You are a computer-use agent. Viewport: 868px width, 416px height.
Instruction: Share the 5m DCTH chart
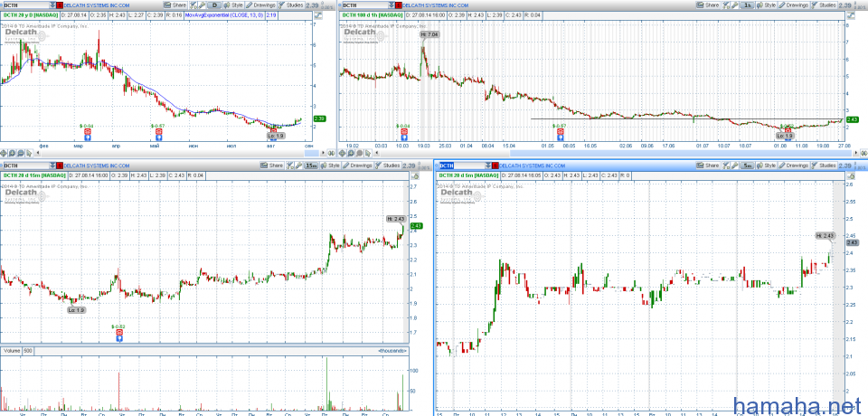(708, 165)
